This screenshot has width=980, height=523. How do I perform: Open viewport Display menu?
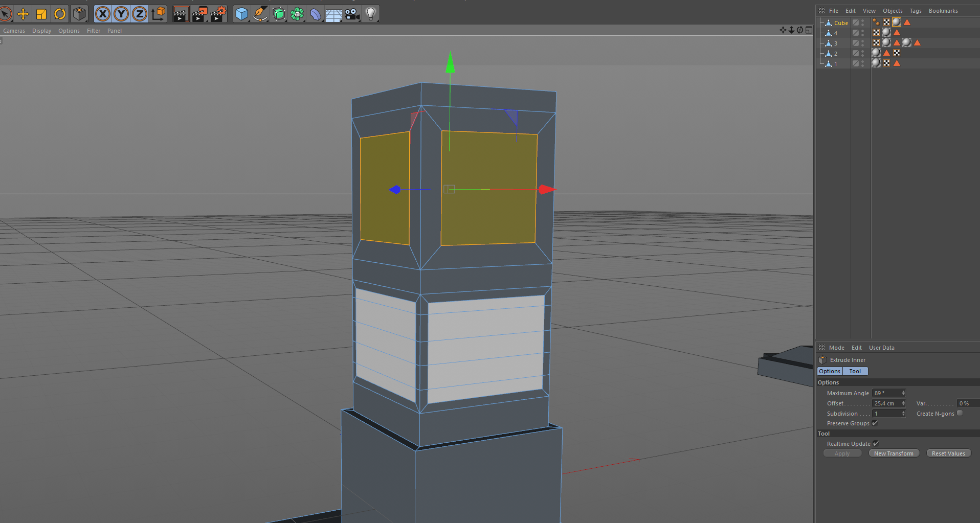(x=41, y=31)
